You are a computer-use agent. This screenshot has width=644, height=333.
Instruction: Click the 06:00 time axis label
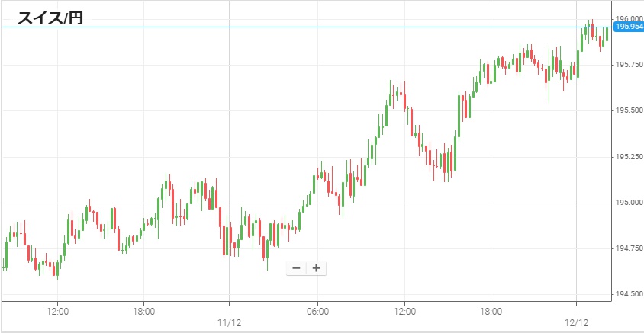pos(317,311)
